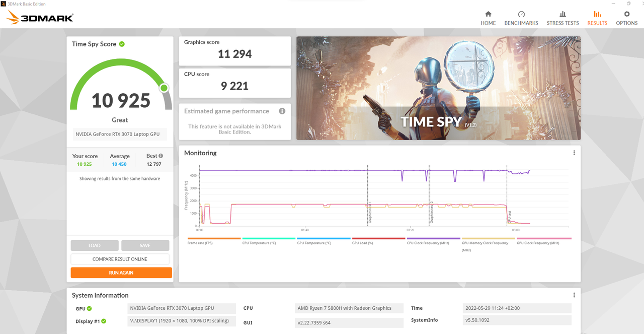Open the Monitoring panel three-dot menu
Image resolution: width=644 pixels, height=334 pixels.
coord(574,153)
